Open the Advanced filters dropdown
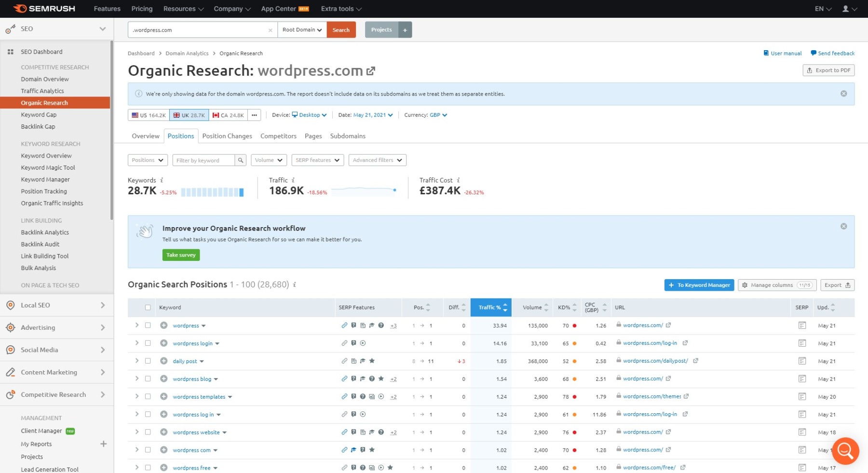This screenshot has width=868, height=473. pyautogui.click(x=377, y=160)
